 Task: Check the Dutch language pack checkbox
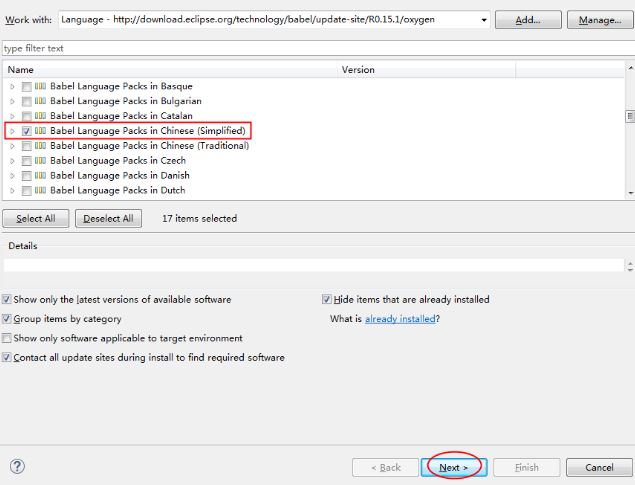coord(27,191)
